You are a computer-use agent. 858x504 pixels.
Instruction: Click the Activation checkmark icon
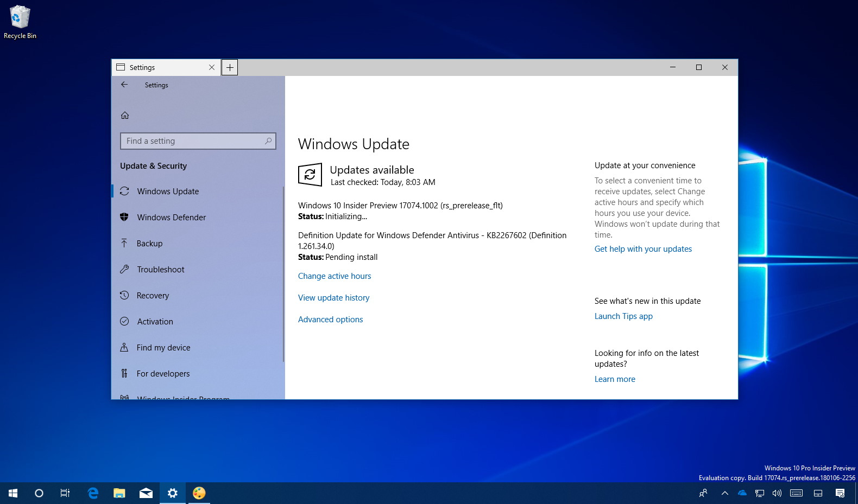tap(124, 321)
